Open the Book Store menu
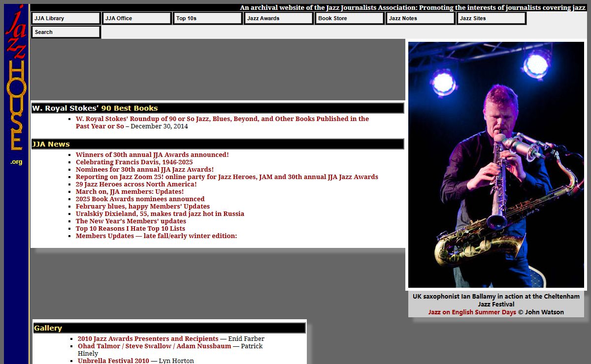This screenshot has width=591, height=364. tap(350, 18)
